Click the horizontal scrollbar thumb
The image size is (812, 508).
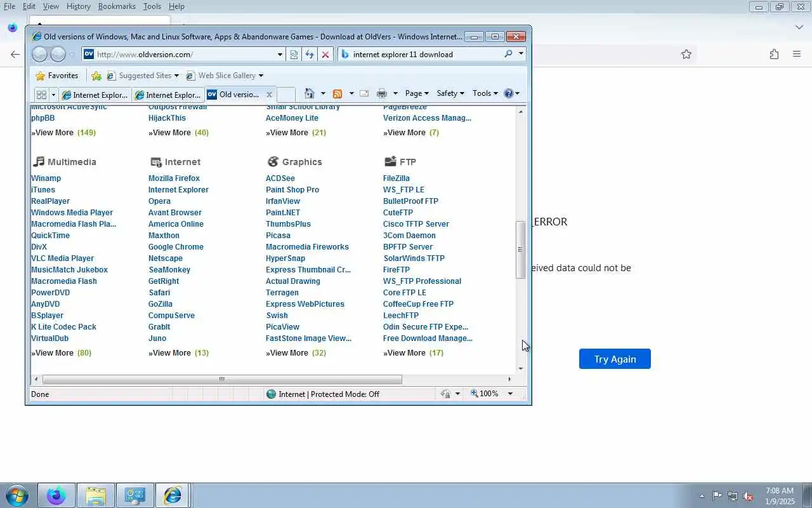pos(222,379)
